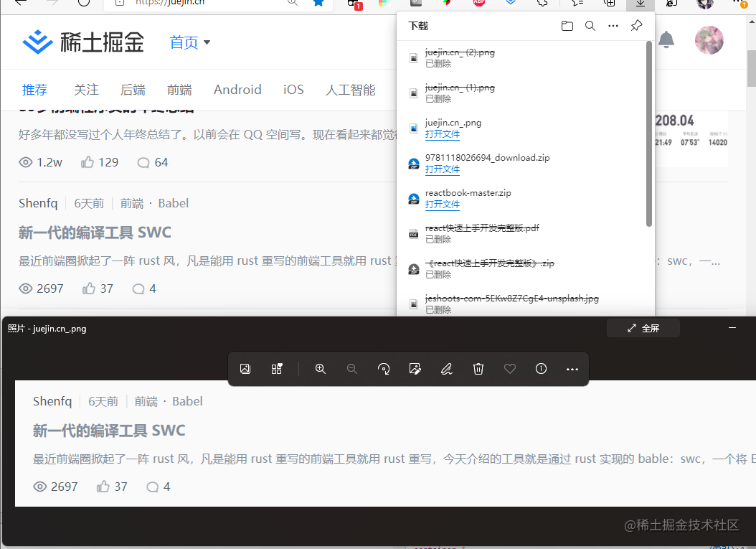Show all photos icon in Photos toolbar
756x549 pixels.
245,369
